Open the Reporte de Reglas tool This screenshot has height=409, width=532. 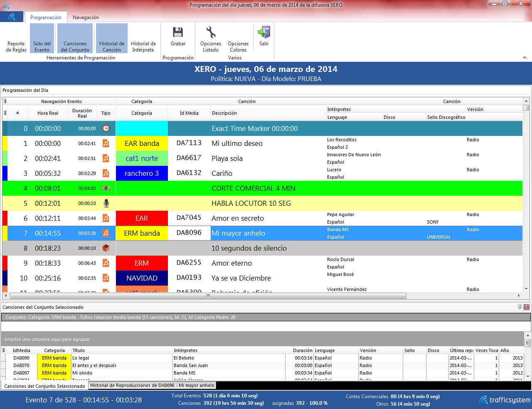pyautogui.click(x=16, y=39)
